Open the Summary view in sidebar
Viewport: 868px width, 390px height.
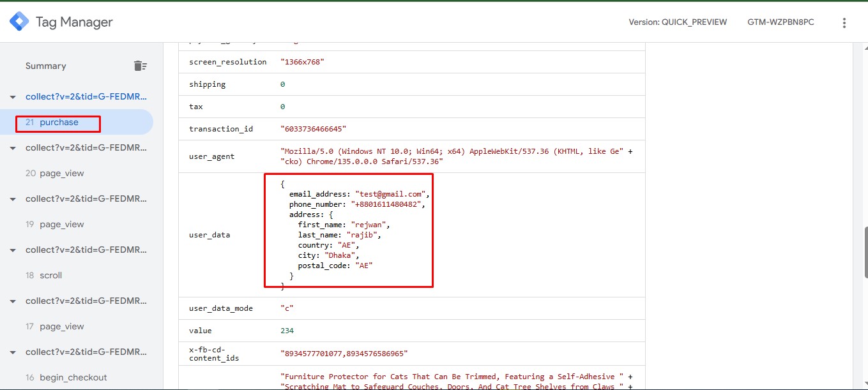46,66
